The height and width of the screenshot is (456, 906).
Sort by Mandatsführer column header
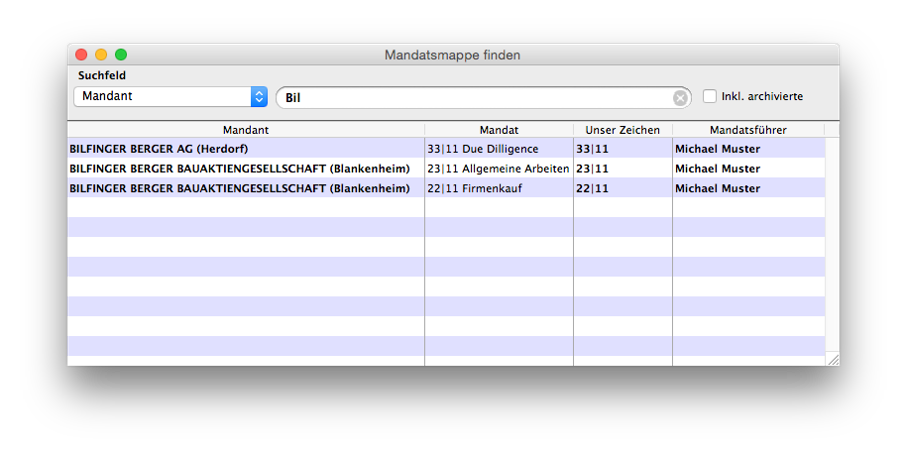click(x=748, y=130)
